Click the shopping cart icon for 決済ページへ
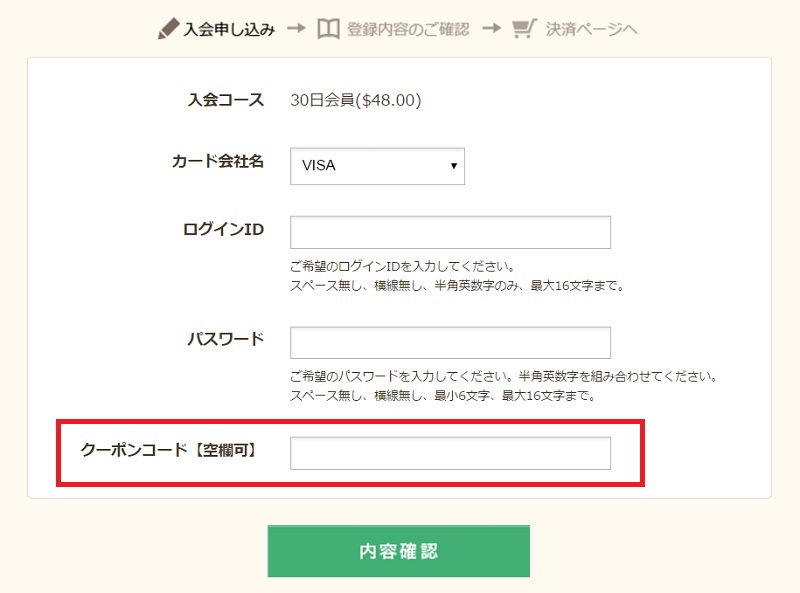The image size is (800, 593). coord(523,29)
